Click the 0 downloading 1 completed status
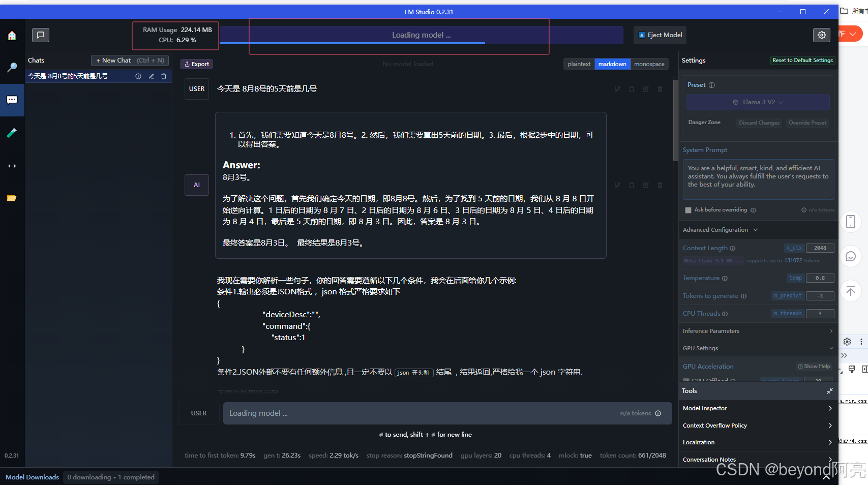 (x=111, y=477)
